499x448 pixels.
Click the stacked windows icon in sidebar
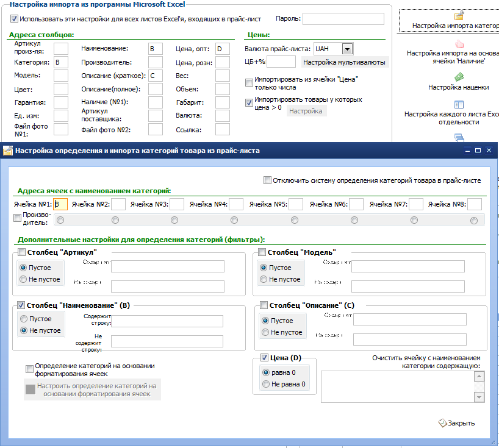click(459, 138)
